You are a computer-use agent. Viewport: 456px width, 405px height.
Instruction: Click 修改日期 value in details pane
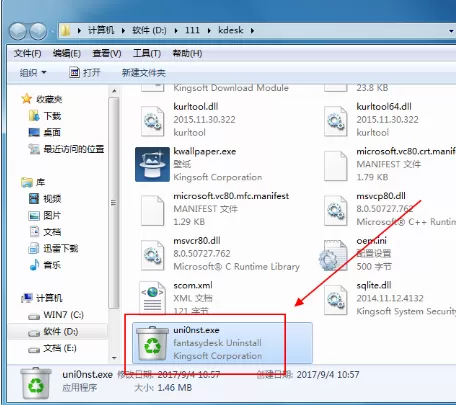(x=189, y=374)
